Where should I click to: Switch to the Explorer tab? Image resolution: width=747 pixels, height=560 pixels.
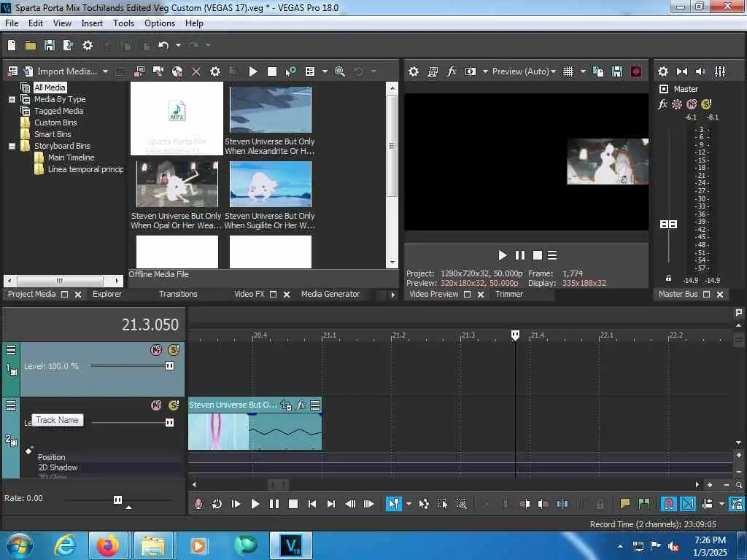(x=107, y=295)
